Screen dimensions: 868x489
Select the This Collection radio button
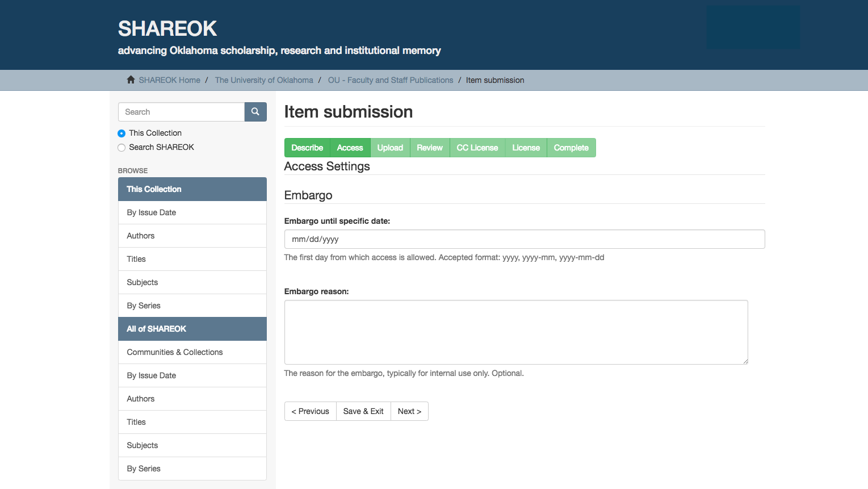(x=121, y=133)
